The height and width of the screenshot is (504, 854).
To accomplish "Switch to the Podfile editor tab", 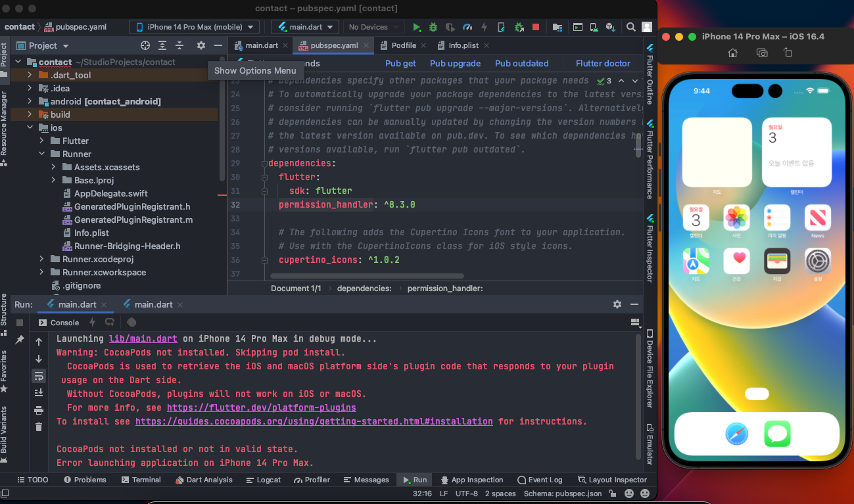I will [404, 45].
